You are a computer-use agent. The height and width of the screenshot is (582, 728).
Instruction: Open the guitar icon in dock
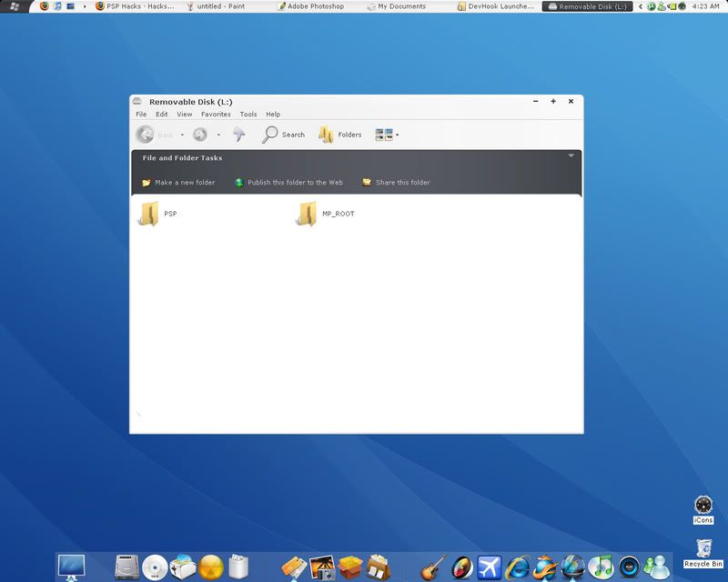[x=434, y=567]
